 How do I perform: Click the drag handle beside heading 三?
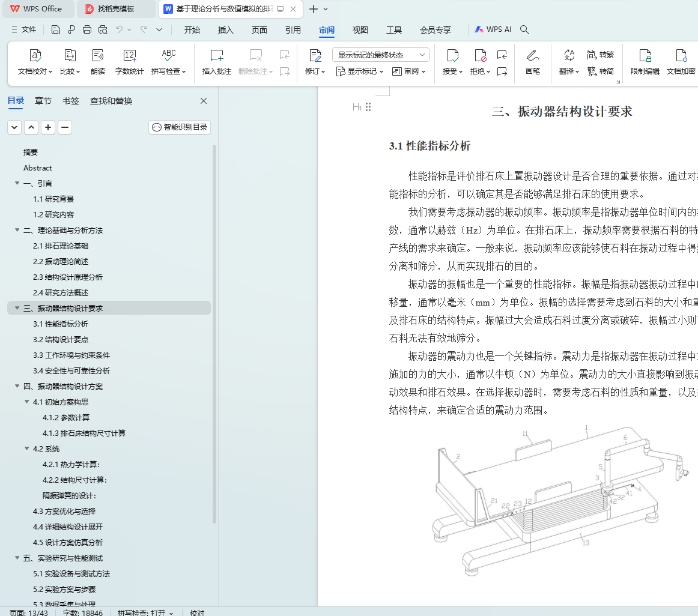368,107
